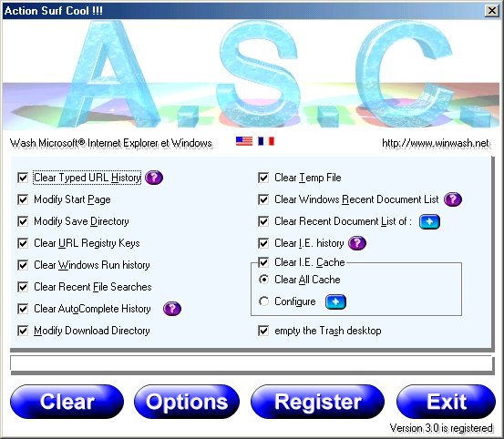This screenshot has width=504, height=439.
Task: Switch language with the French flag icon
Action: 266,141
